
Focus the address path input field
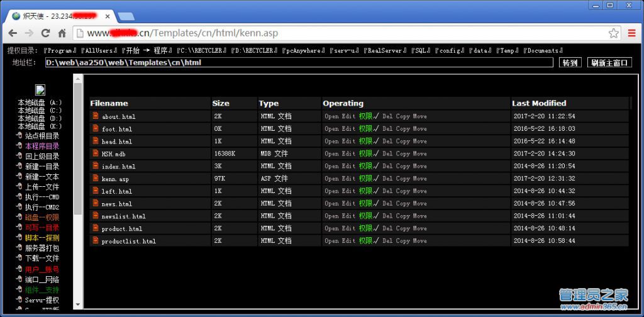(299, 62)
